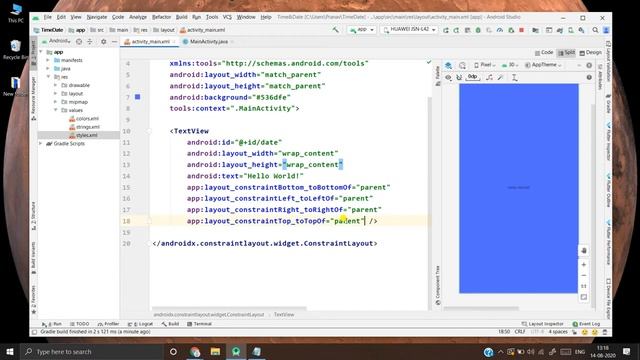Click the Windows search box

click(91, 351)
